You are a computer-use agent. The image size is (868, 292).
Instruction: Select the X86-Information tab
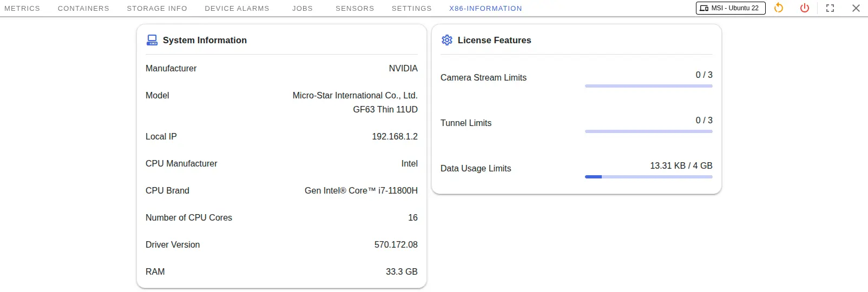click(485, 9)
